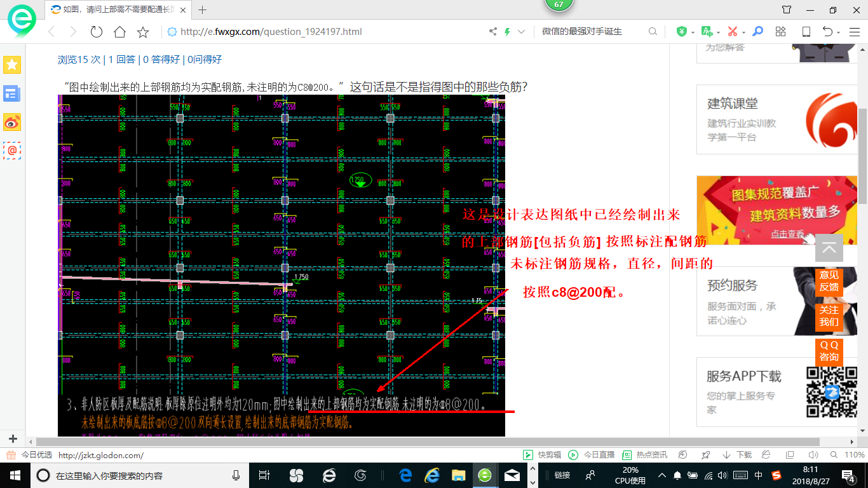This screenshot has width=868, height=488.
Task: Click the sidebar add plus icon
Action: [13, 439]
